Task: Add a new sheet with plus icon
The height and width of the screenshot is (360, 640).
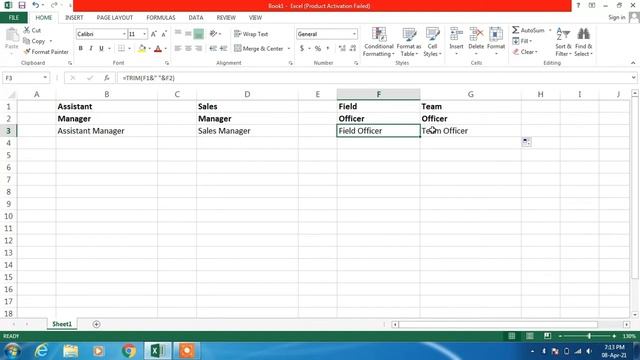Action: point(96,324)
